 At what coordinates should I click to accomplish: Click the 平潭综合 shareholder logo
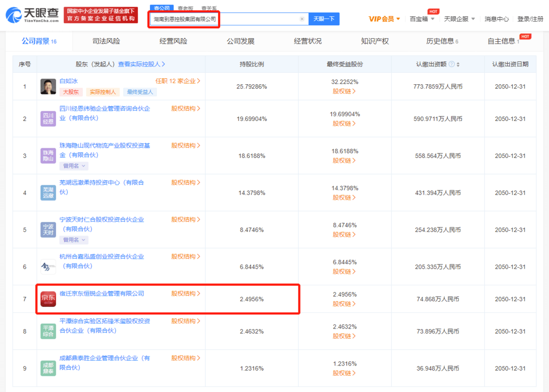click(x=48, y=331)
